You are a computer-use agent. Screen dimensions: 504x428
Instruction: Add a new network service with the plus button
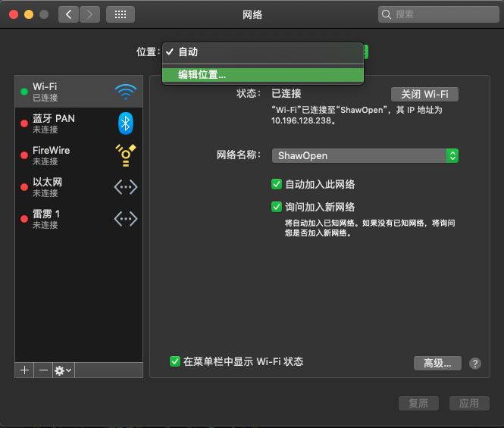pyautogui.click(x=24, y=370)
